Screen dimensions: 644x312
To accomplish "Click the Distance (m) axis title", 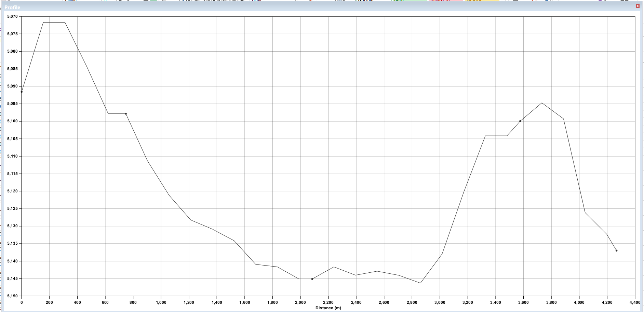I will click(328, 308).
